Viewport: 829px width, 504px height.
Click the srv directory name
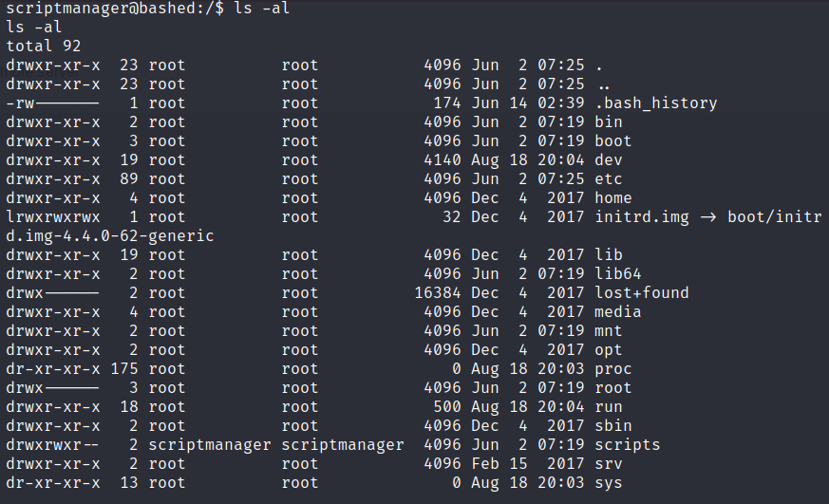tap(608, 464)
